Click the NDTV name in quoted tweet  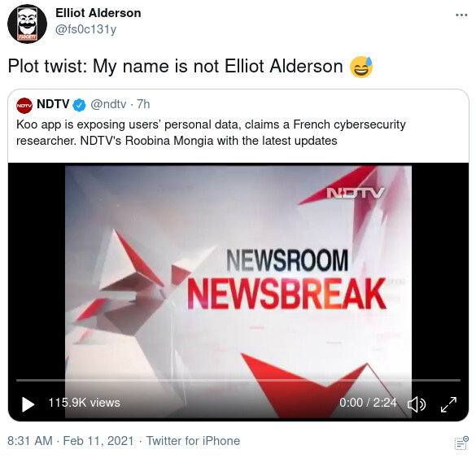coord(53,104)
